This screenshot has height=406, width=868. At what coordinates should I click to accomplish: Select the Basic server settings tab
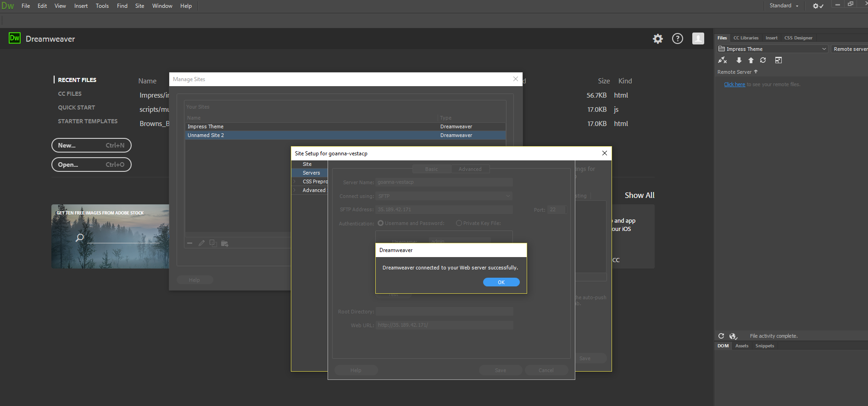pos(431,169)
